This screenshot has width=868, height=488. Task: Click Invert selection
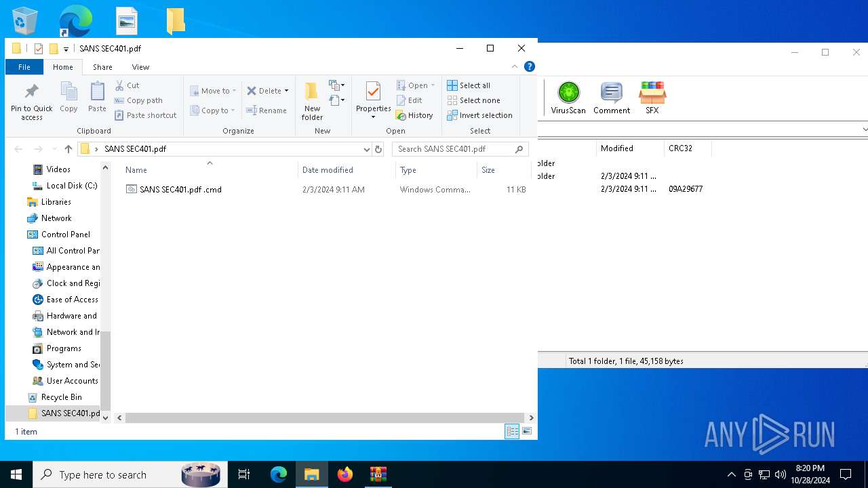click(x=479, y=115)
